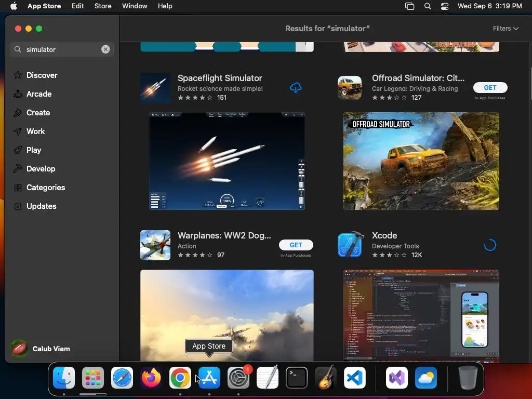Launch Google Chrome from the Dock
The height and width of the screenshot is (399, 532).
tap(180, 378)
